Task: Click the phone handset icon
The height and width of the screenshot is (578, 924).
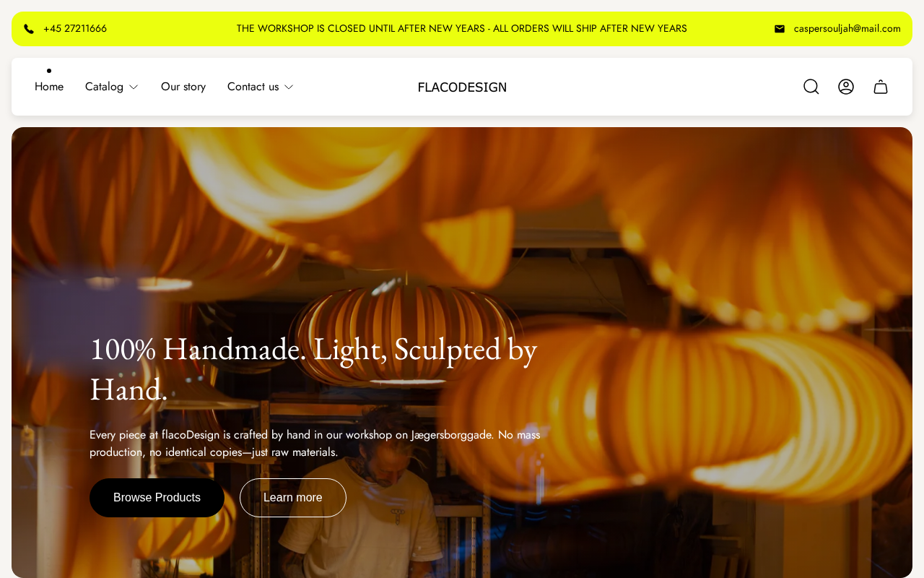Action: click(x=29, y=29)
